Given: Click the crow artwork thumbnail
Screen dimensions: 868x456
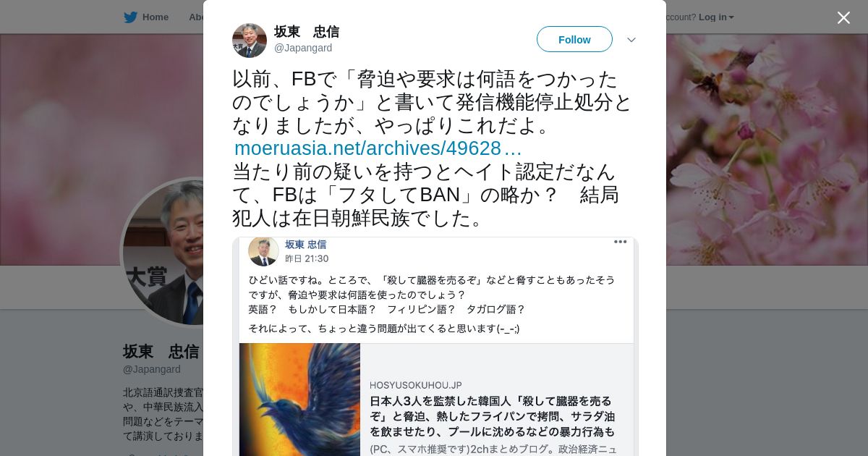Looking at the screenshot, I should click(x=299, y=400).
